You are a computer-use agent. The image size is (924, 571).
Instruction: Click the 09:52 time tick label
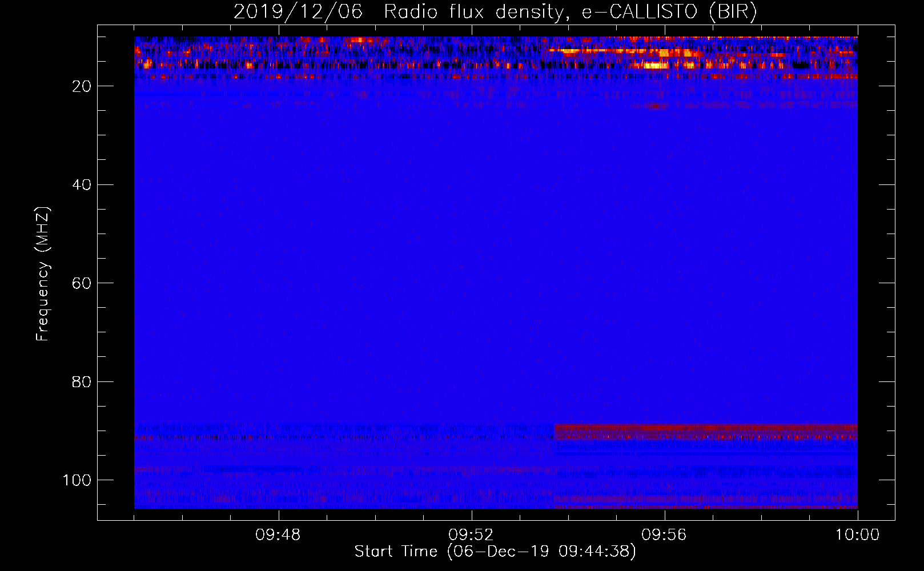tap(471, 534)
